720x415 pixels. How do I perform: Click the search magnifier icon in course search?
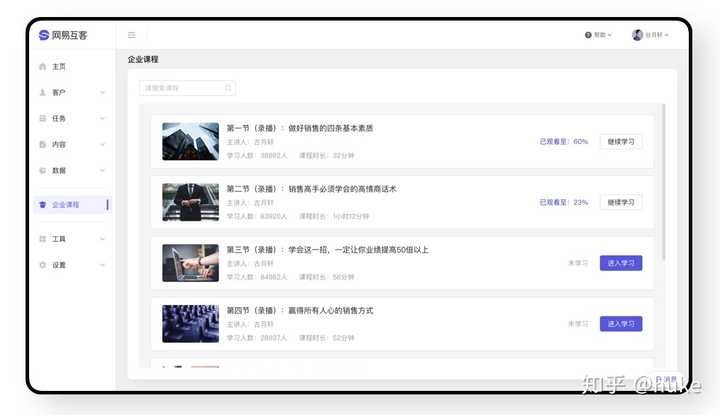click(228, 88)
